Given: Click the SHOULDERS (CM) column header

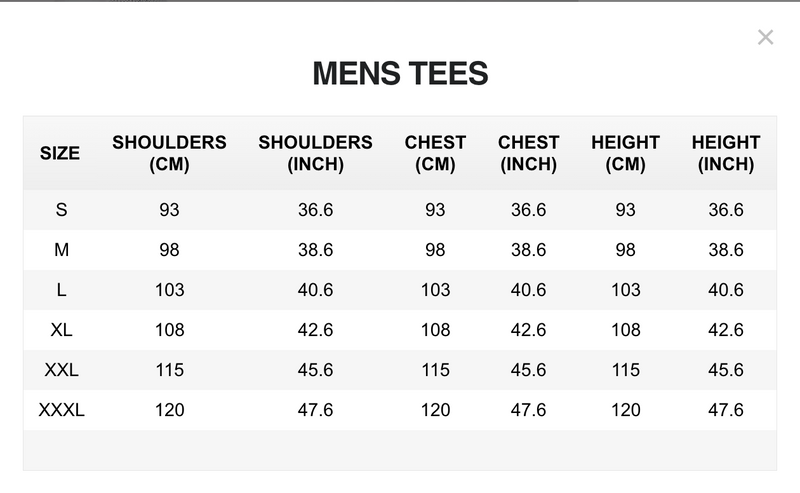Looking at the screenshot, I should click(169, 154).
